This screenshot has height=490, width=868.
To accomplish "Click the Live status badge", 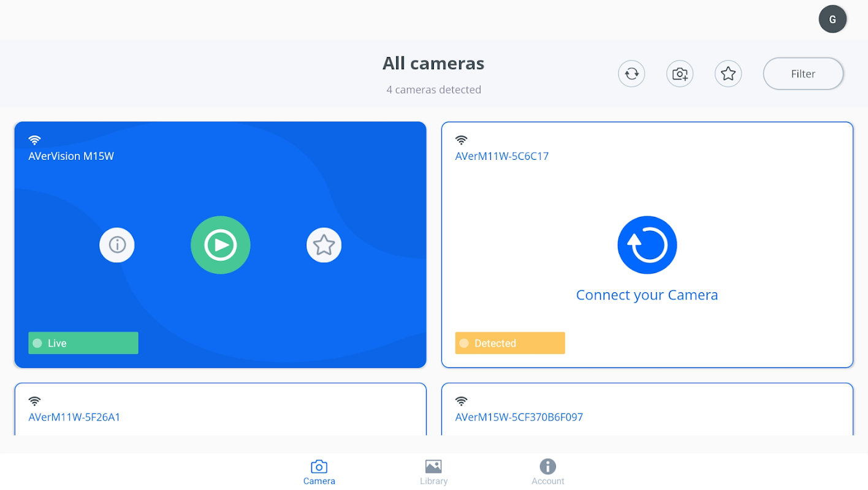I will click(x=83, y=343).
